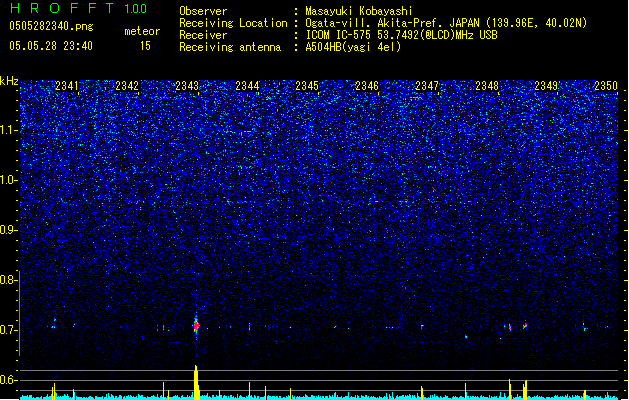Click the 0.6 frequency axis label

[x=8, y=380]
